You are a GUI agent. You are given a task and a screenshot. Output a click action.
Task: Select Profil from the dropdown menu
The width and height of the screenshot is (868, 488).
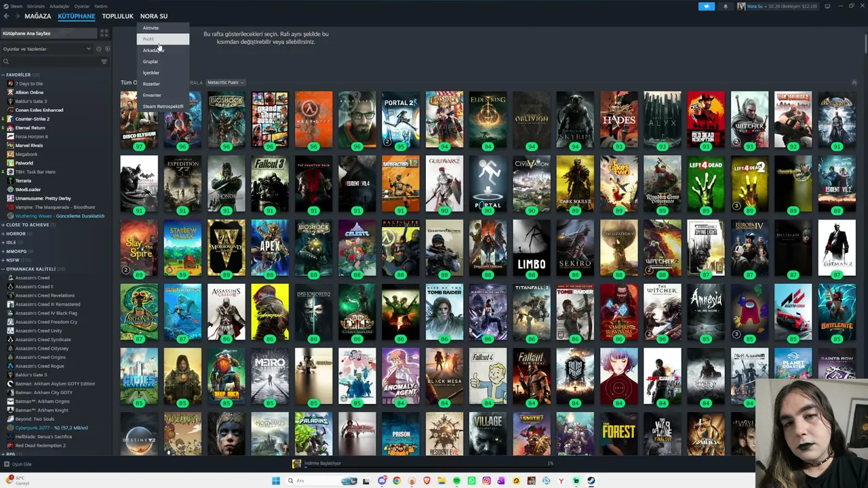[x=163, y=39]
